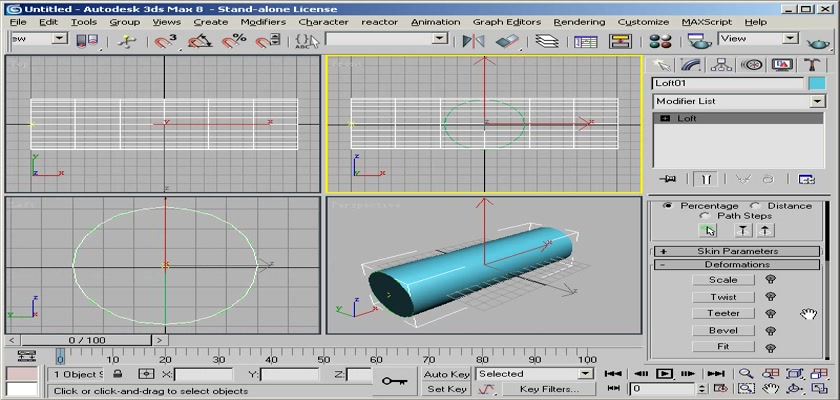Toggle Percent Snap magnet icon
Image resolution: width=840 pixels, height=400 pixels.
pyautogui.click(x=234, y=41)
